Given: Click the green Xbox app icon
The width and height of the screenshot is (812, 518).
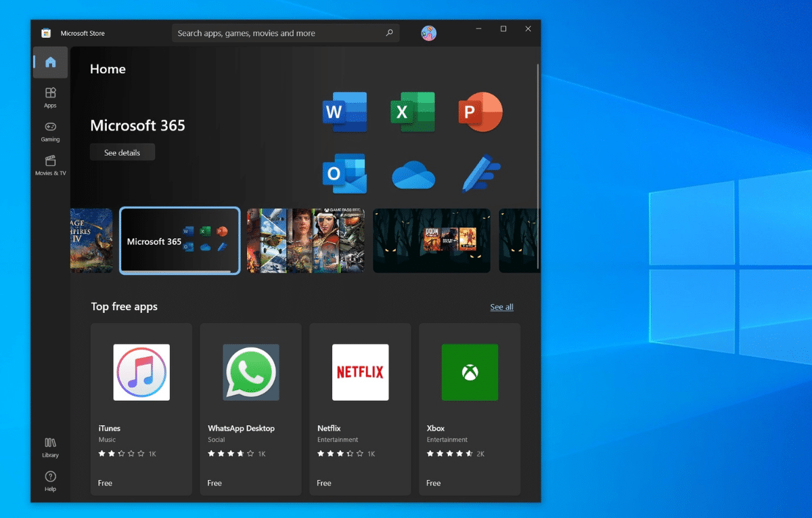Looking at the screenshot, I should coord(470,372).
